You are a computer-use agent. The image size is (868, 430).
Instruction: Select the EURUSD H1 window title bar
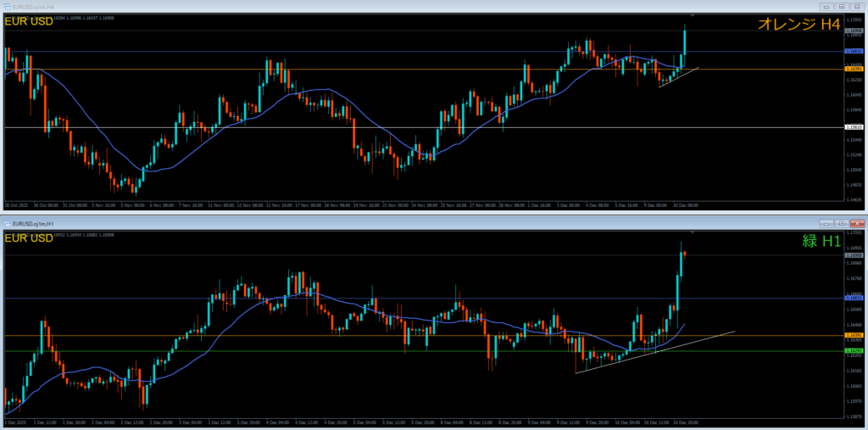(424, 223)
